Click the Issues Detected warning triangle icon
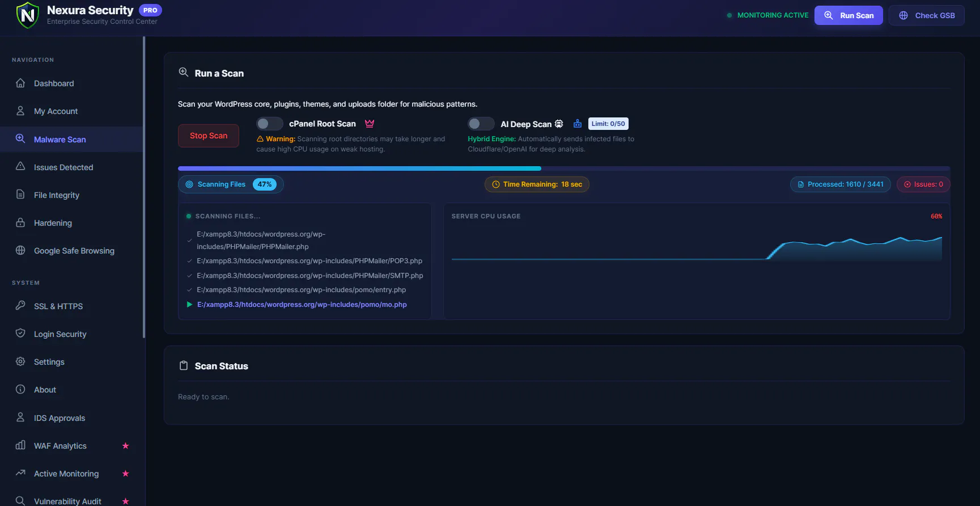The image size is (980, 506). point(20,166)
